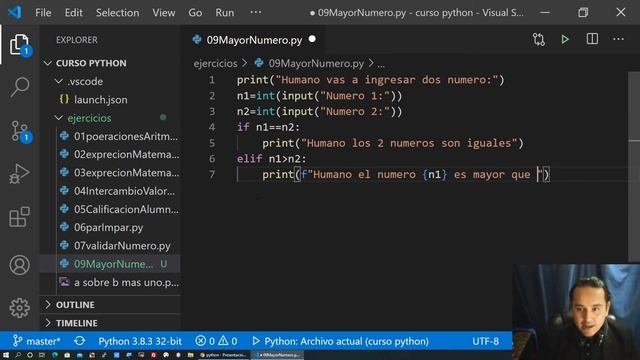Open the File menu
The image size is (640, 360).
tap(43, 13)
